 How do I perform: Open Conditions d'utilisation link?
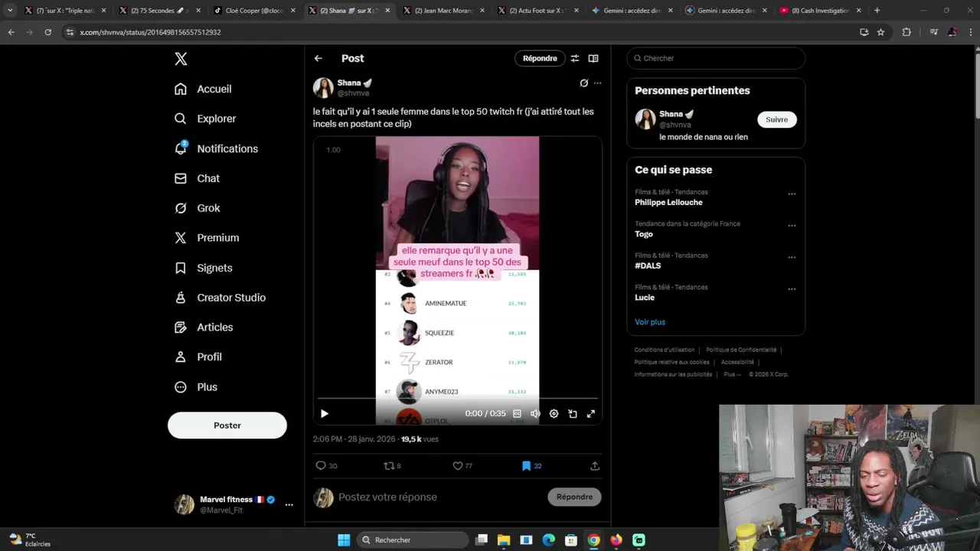(665, 350)
